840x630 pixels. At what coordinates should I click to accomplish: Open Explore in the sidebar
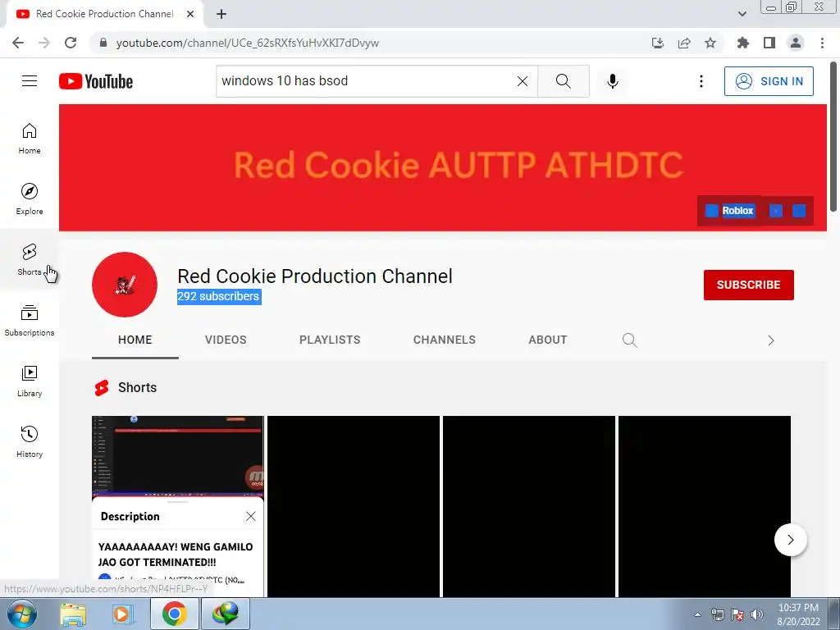(x=30, y=199)
